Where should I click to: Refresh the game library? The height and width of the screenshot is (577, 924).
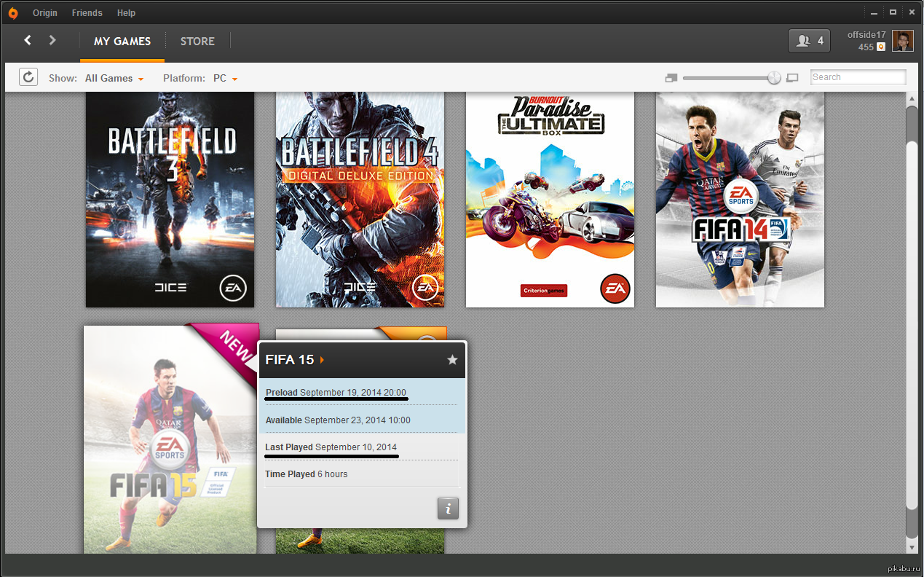[x=28, y=76]
